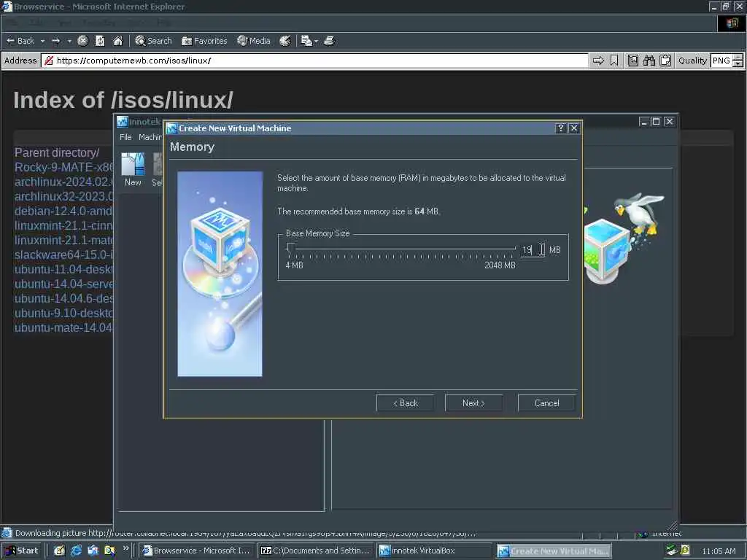Open the ubuntu-11.04-desktop link
Image resolution: width=747 pixels, height=560 pixels.
[x=64, y=270]
